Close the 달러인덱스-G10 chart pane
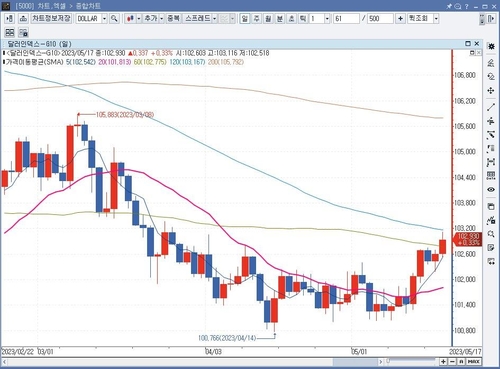 (477, 43)
